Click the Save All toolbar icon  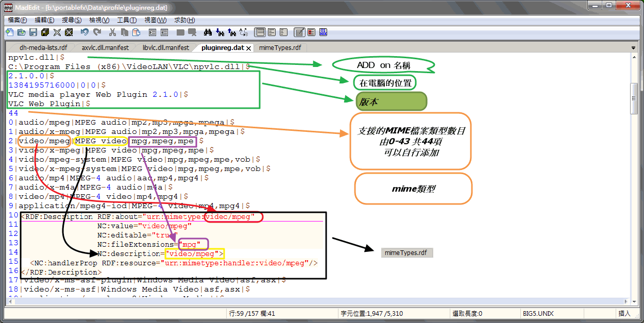tap(45, 32)
